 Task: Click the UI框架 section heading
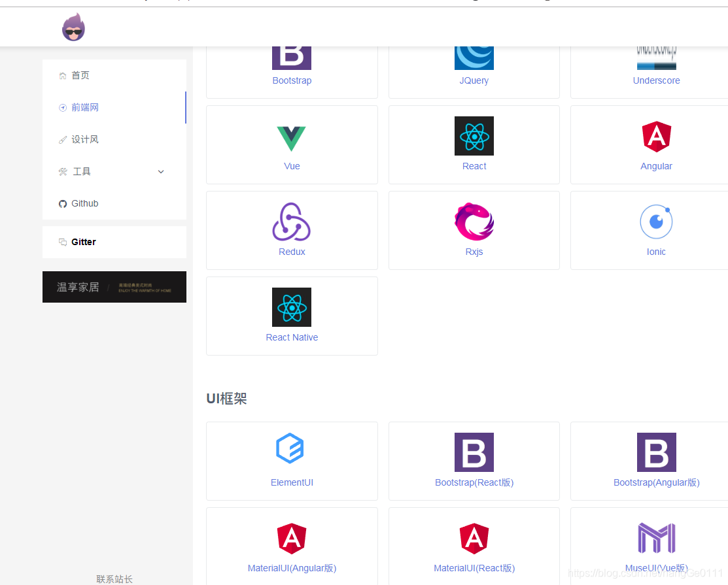(x=226, y=399)
